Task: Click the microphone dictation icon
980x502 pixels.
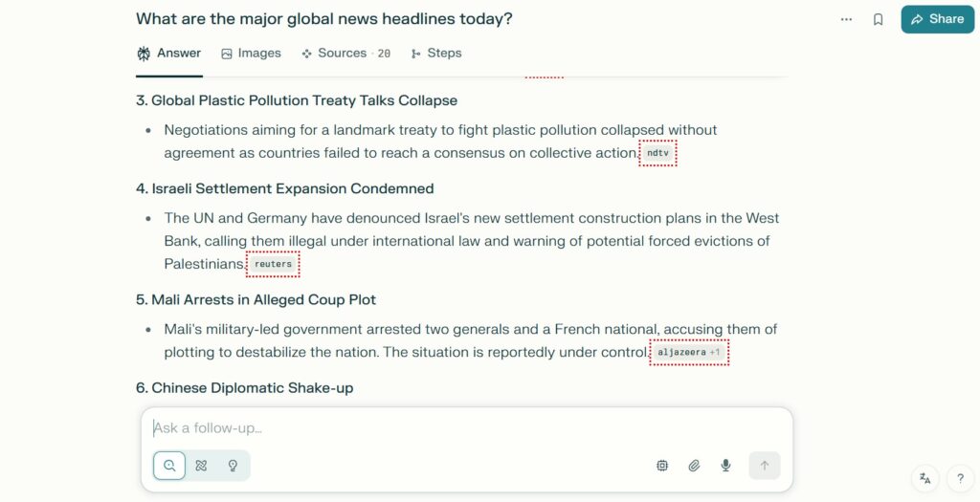Action: pyautogui.click(x=725, y=465)
